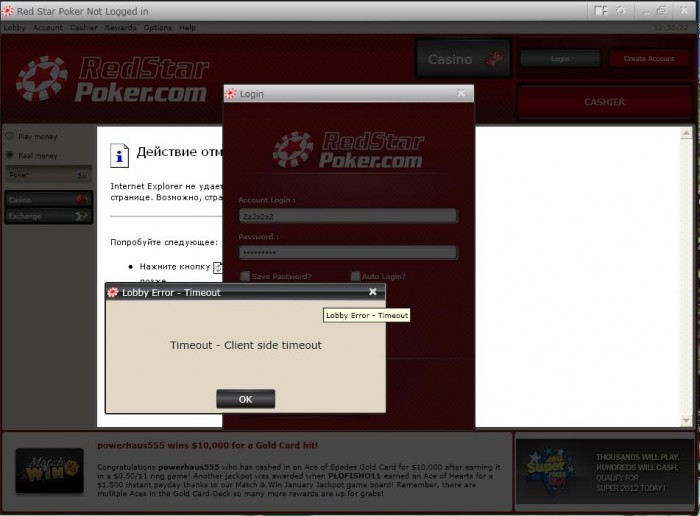Click the RedStar Poker logo in Login window
This screenshot has height=516, width=700.
click(x=348, y=150)
